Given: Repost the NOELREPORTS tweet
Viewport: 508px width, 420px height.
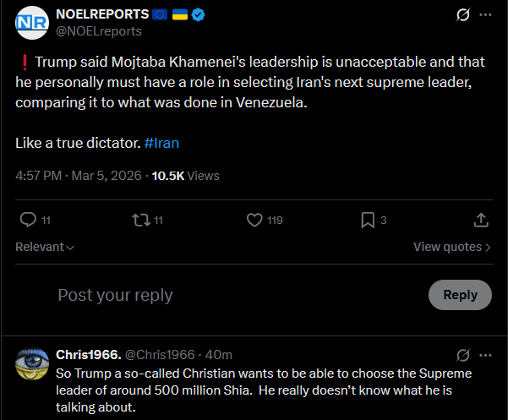Looking at the screenshot, I should click(141, 220).
